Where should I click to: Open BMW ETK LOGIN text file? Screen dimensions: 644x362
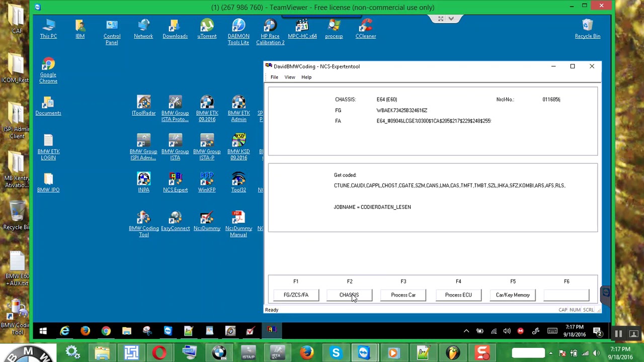pyautogui.click(x=48, y=147)
